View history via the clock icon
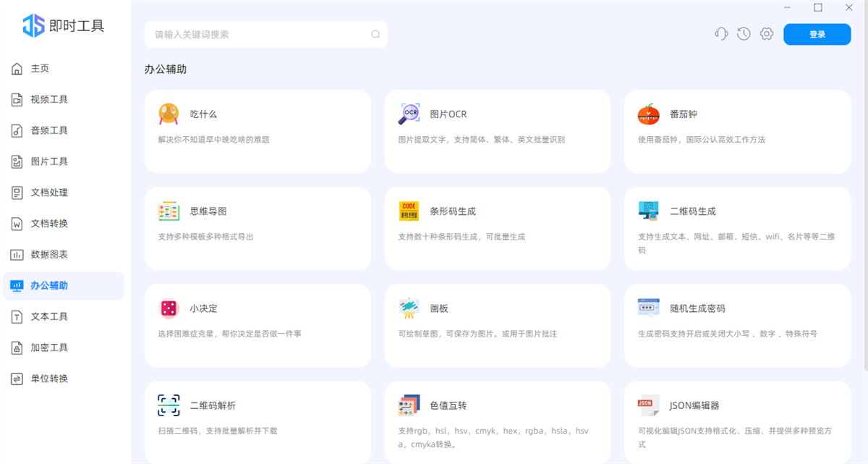The height and width of the screenshot is (464, 868). coord(744,34)
